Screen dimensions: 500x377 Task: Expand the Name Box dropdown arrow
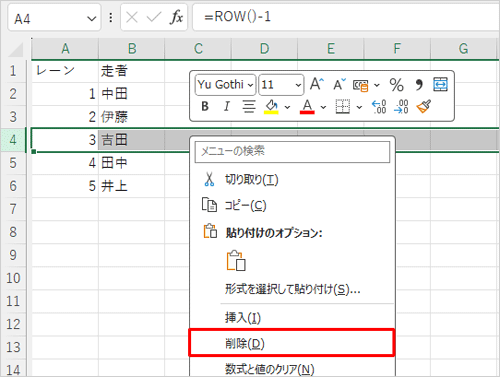(91, 19)
